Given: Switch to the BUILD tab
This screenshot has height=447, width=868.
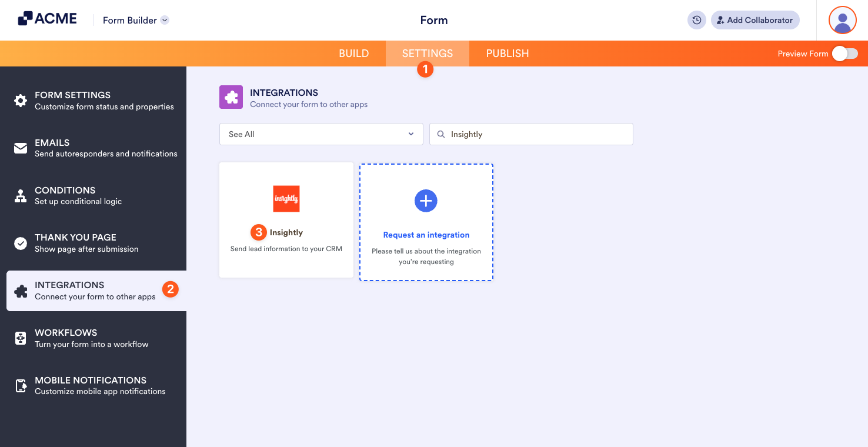Looking at the screenshot, I should click(x=353, y=53).
